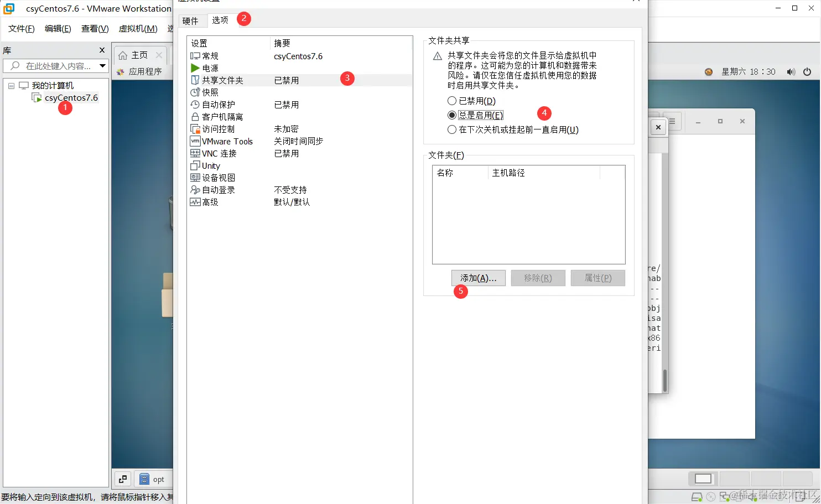Viewport: 821px width, 504px height.
Task: Close the 主页 tab
Action: (x=159, y=55)
